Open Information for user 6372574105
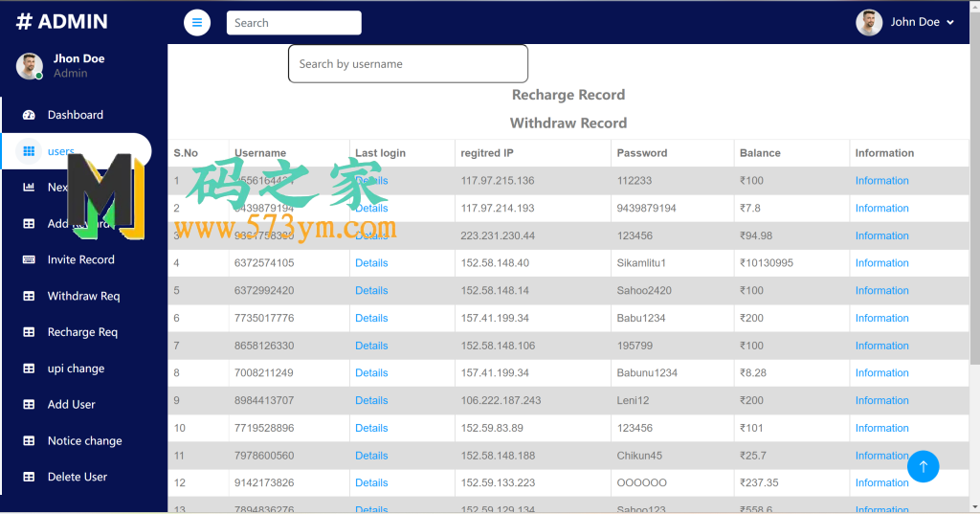Image resolution: width=980 pixels, height=514 pixels. point(881,263)
